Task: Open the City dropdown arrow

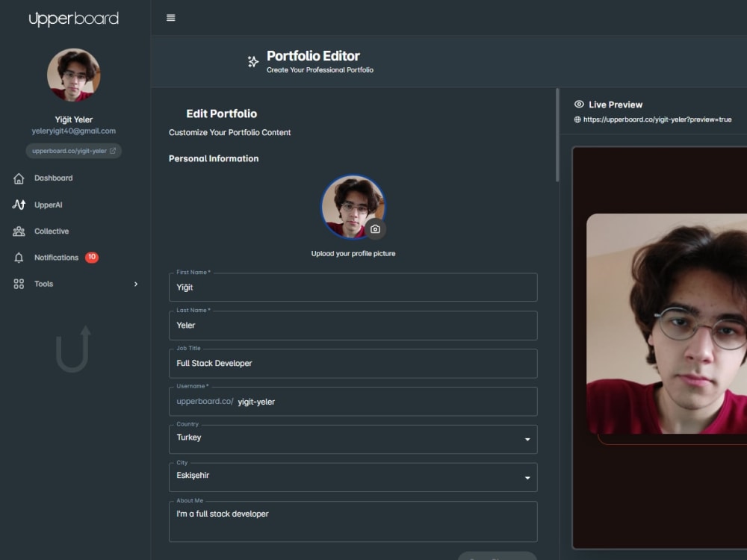Action: pyautogui.click(x=527, y=478)
